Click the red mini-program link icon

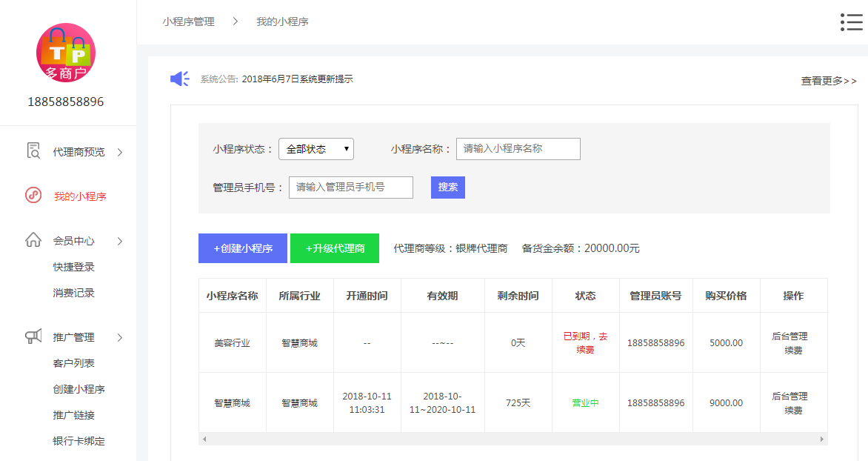(33, 196)
